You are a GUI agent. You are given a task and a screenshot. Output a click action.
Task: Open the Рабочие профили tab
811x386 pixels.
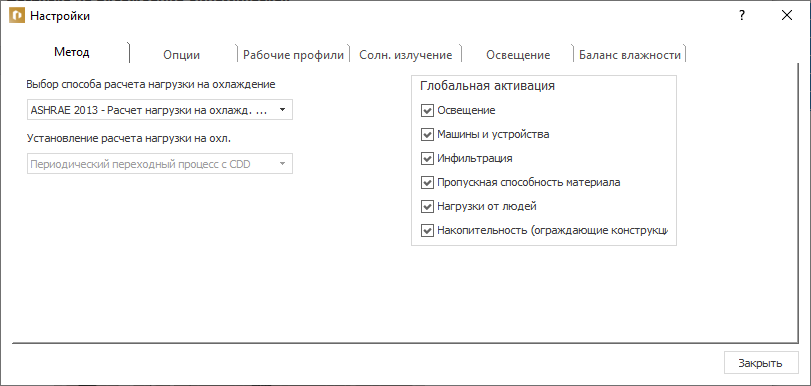[293, 55]
